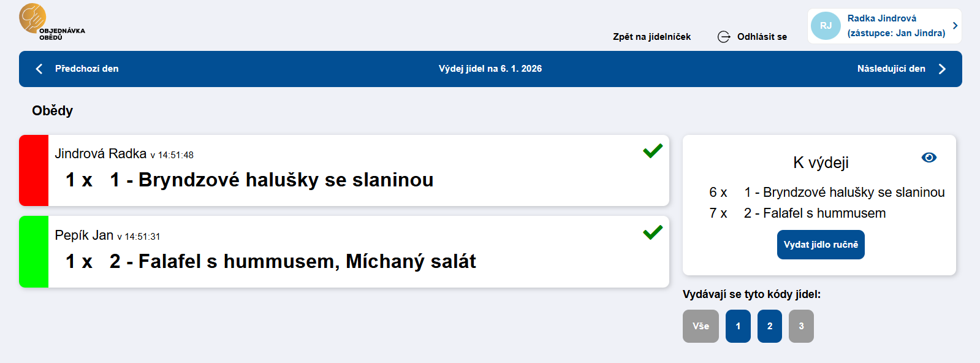980x363 pixels.
Task: Click the left arrow for previous day
Action: pos(39,69)
